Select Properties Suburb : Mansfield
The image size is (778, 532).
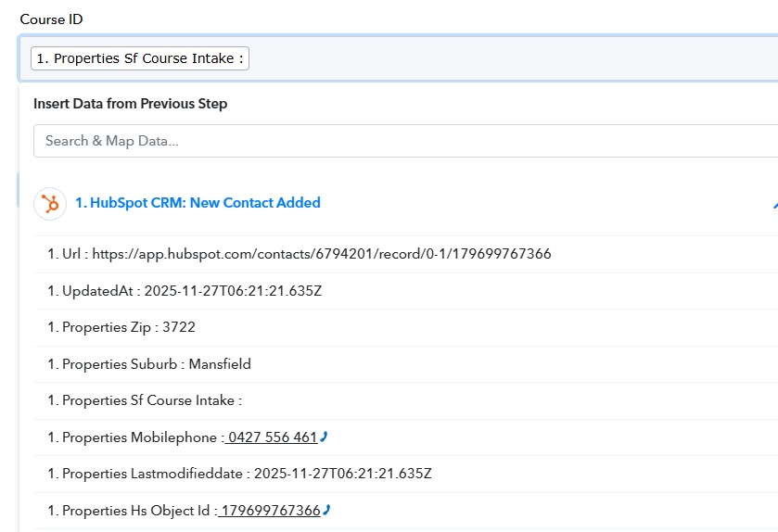click(x=149, y=364)
